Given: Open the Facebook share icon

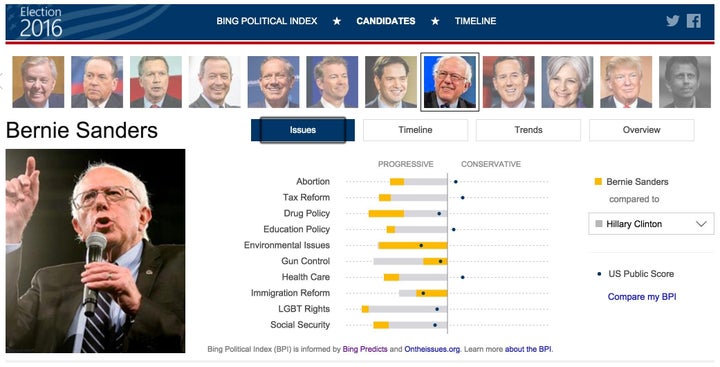Looking at the screenshot, I should point(694,21).
